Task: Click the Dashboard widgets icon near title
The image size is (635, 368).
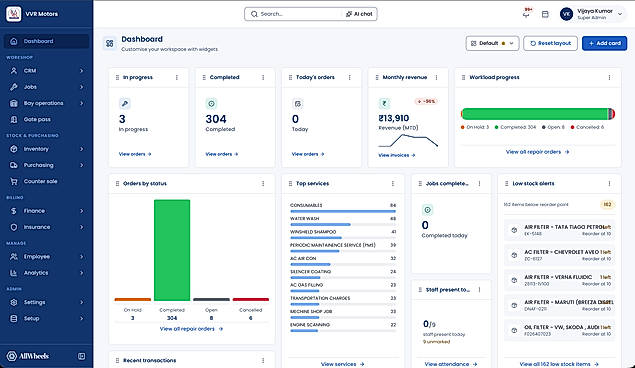Action: coord(110,43)
